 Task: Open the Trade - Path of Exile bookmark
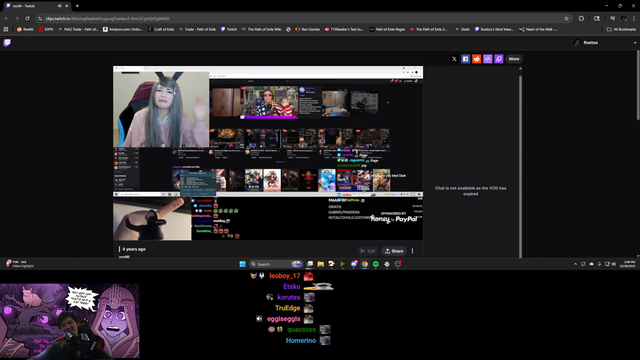pyautogui.click(x=197, y=29)
